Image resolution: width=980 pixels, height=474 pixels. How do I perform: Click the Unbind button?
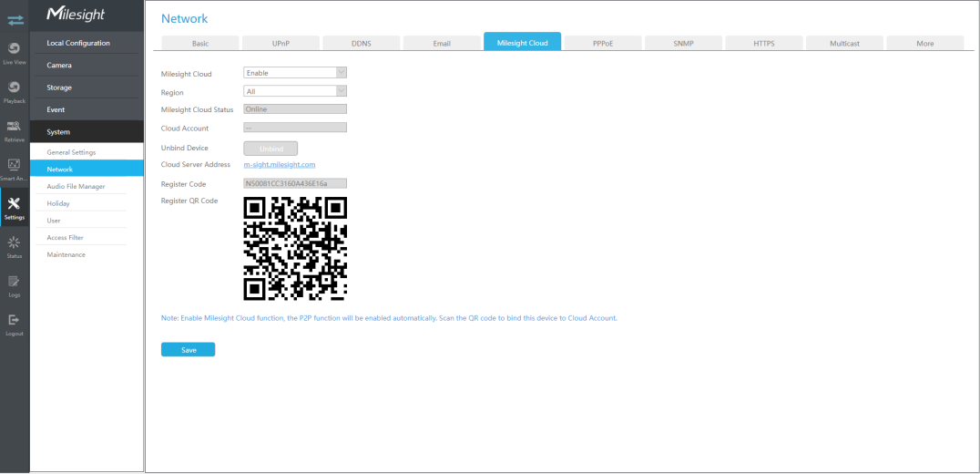[270, 149]
